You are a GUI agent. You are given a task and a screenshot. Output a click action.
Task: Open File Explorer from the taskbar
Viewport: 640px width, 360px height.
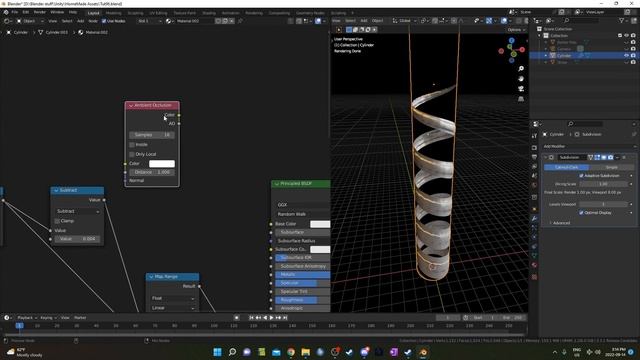coord(306,352)
